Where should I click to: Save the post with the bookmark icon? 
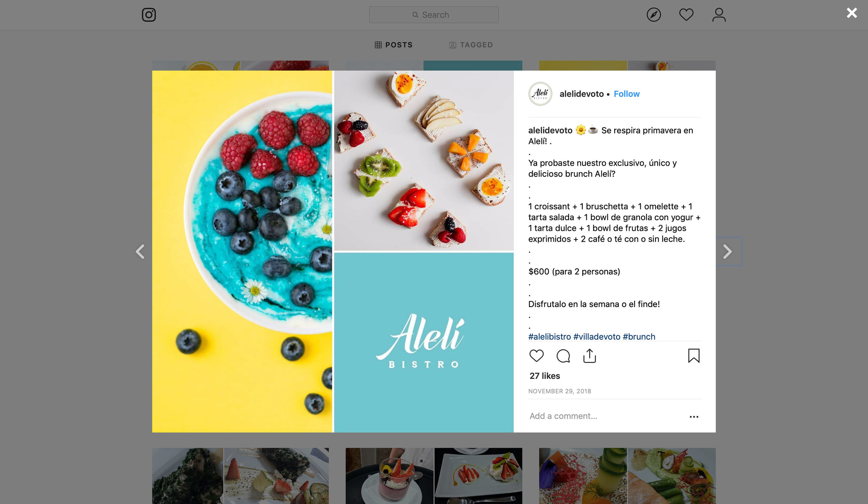[694, 356]
